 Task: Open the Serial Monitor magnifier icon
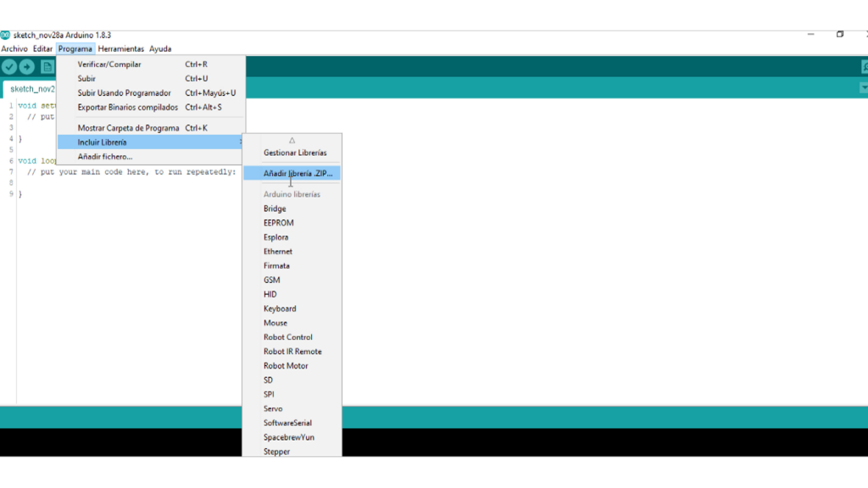point(864,67)
